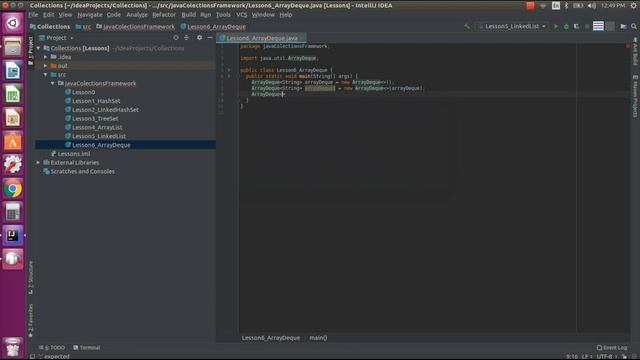The height and width of the screenshot is (360, 640).
Task: Open the system power menu gear
Action: click(634, 5)
